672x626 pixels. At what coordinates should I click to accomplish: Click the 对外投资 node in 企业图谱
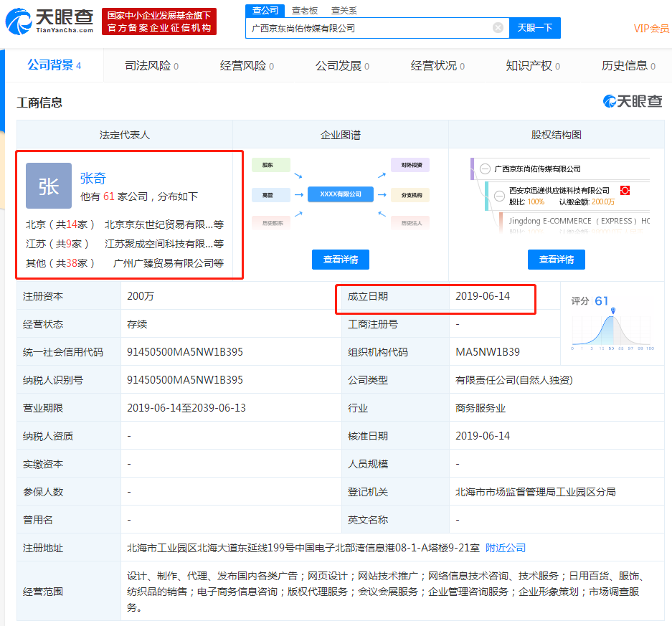pyautogui.click(x=410, y=165)
